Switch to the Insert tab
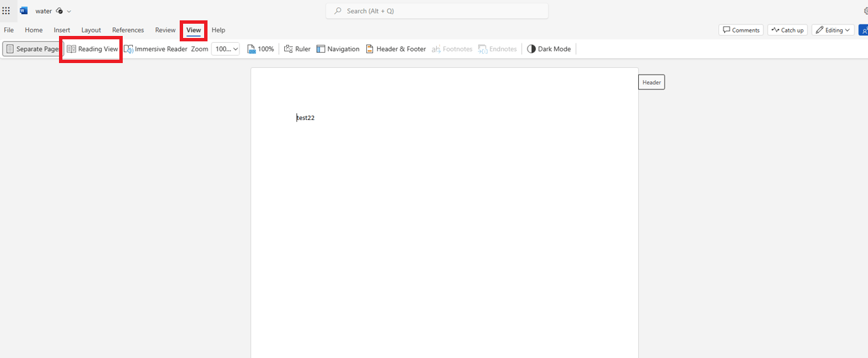Image resolution: width=868 pixels, height=358 pixels. point(62,30)
